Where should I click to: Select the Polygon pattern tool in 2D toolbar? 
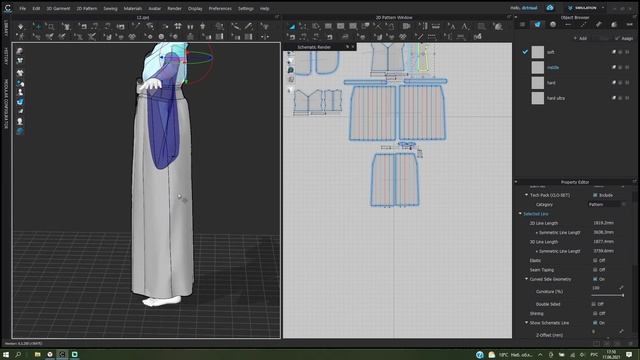pyautogui.click(x=316, y=27)
